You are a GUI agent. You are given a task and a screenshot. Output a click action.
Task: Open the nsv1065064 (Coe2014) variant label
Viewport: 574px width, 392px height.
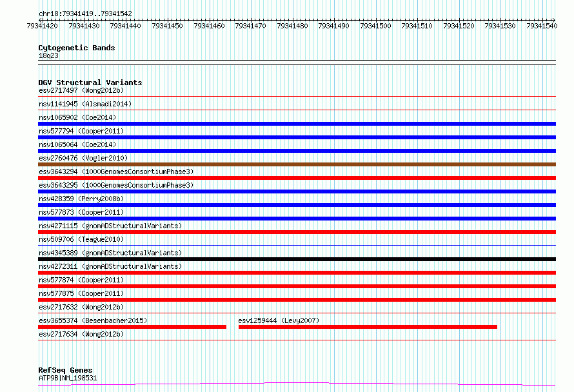77,144
